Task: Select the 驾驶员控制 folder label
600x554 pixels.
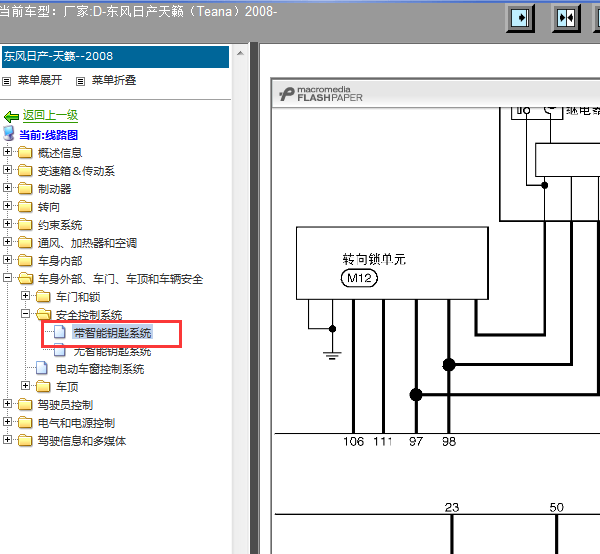Action: coord(65,405)
